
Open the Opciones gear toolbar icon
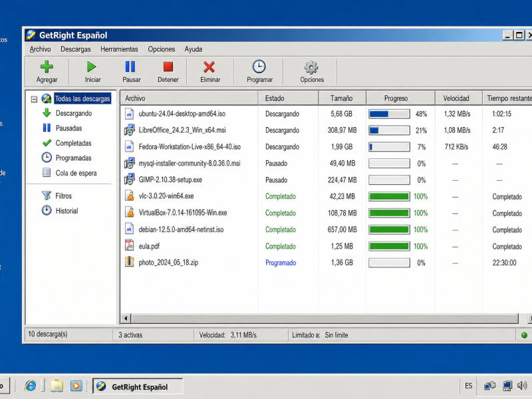[311, 68]
